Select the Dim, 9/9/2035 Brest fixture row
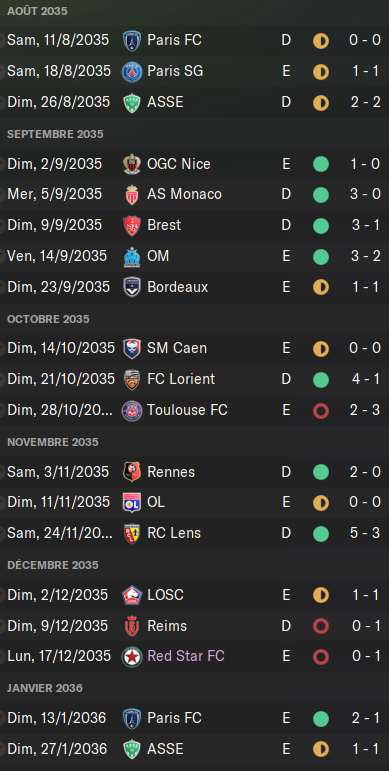 (x=194, y=225)
